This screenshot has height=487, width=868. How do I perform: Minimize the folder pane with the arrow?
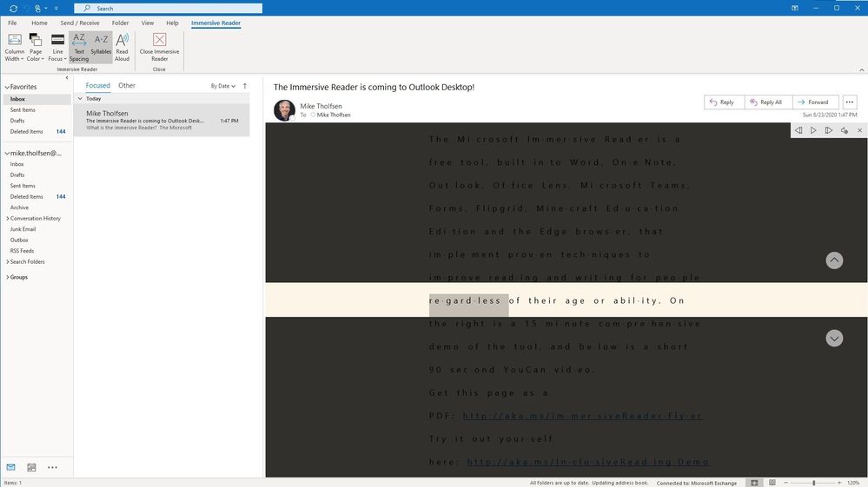[x=67, y=78]
